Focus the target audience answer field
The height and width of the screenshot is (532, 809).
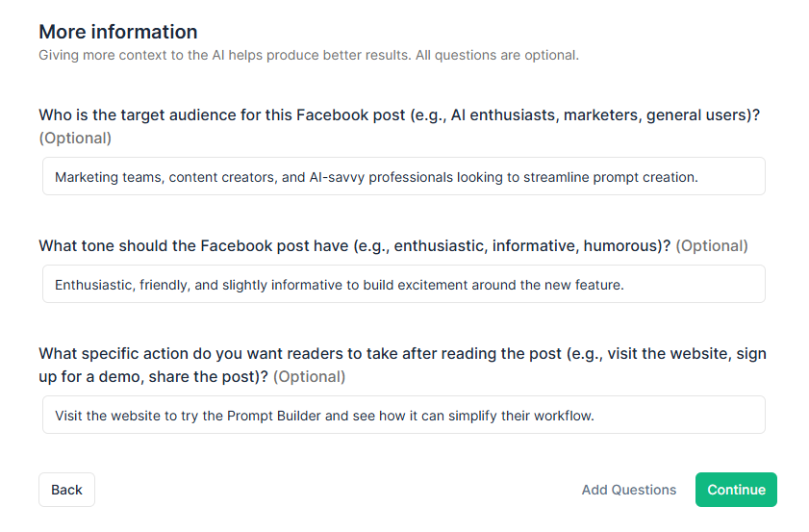(403, 176)
